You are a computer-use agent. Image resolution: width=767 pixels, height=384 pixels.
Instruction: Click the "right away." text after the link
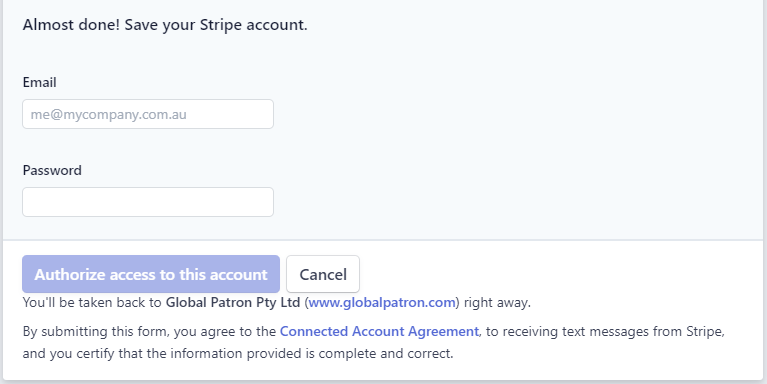(x=497, y=302)
